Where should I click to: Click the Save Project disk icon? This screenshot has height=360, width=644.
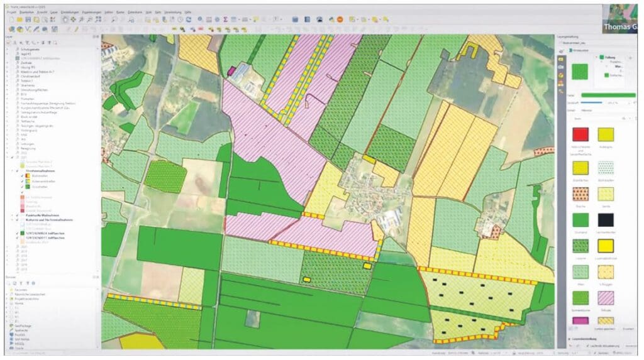28,19
